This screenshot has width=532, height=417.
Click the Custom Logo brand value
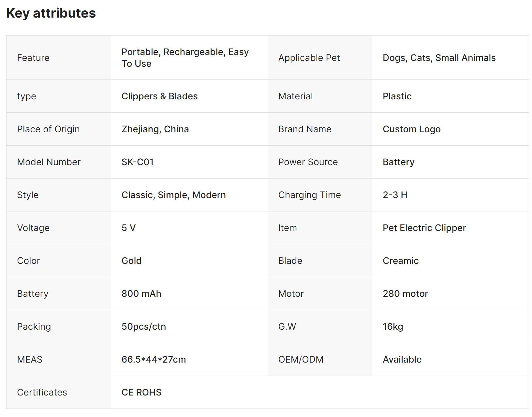tap(411, 129)
